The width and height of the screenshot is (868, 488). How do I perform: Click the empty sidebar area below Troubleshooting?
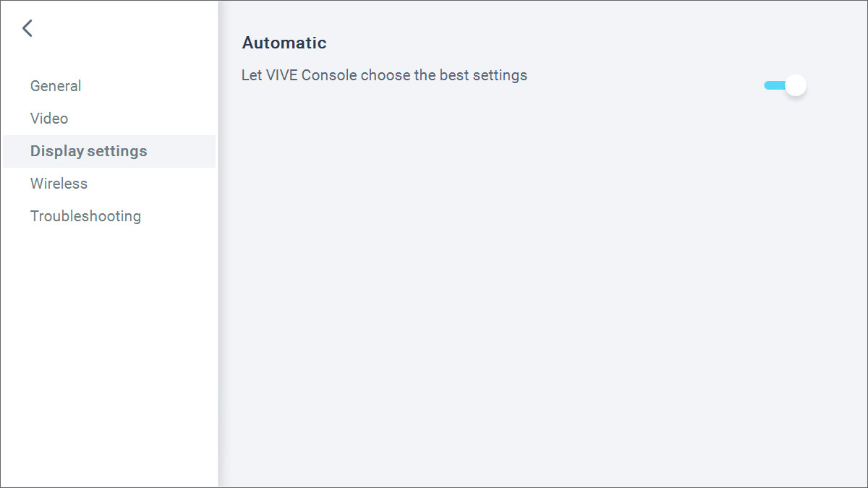109,347
